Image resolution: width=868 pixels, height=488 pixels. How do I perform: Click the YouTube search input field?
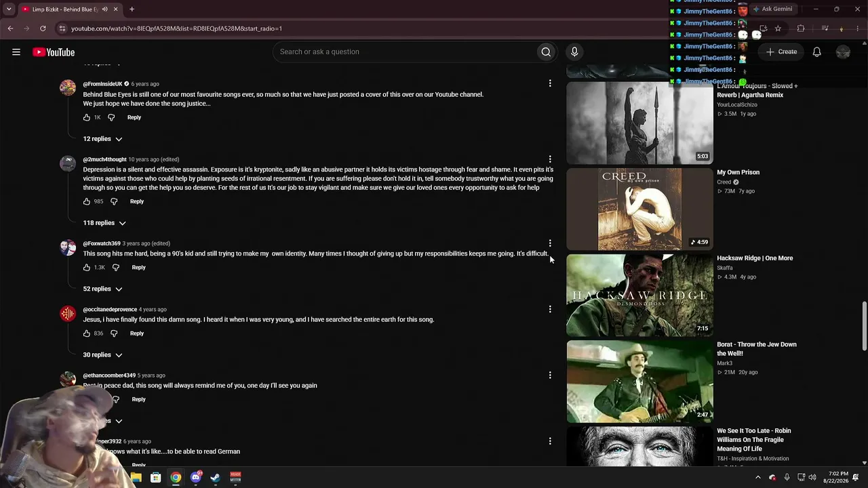[x=404, y=52]
